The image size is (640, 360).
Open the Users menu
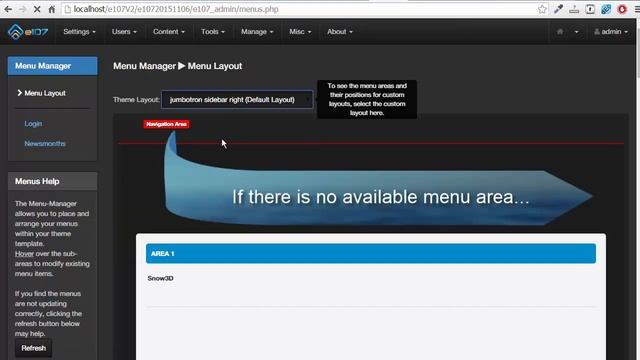tap(124, 31)
